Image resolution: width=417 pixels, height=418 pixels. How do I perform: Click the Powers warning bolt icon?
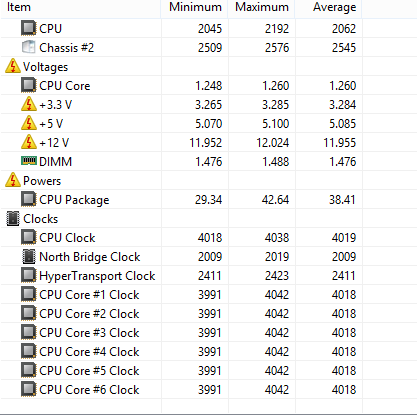click(x=13, y=180)
